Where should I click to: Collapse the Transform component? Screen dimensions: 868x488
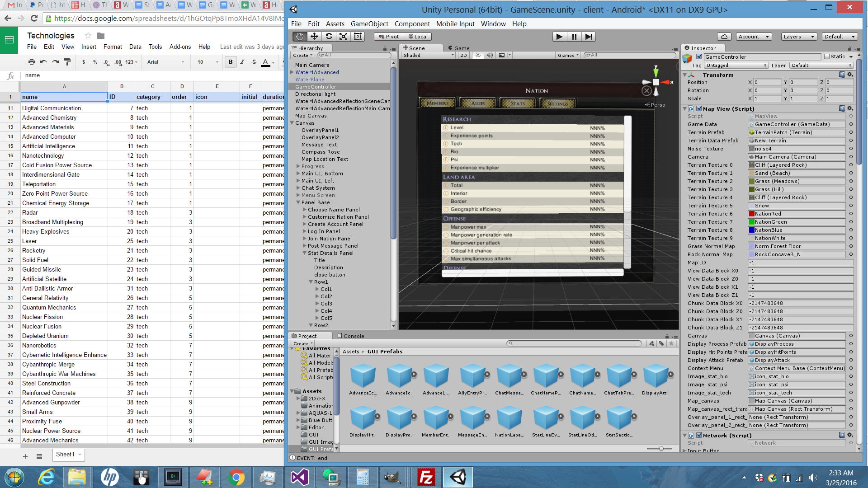tap(685, 75)
